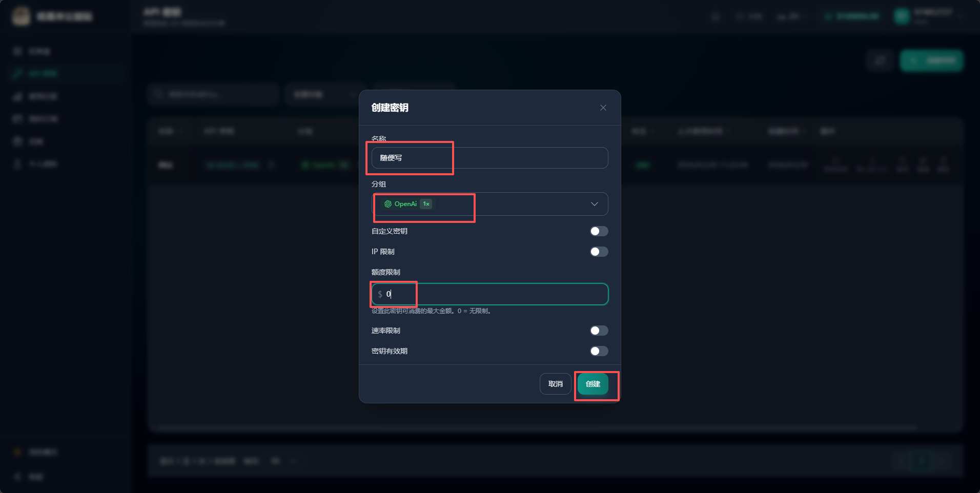Click the 1x multiplier badge next to OpenAi
This screenshot has width=980, height=493.
coord(426,204)
